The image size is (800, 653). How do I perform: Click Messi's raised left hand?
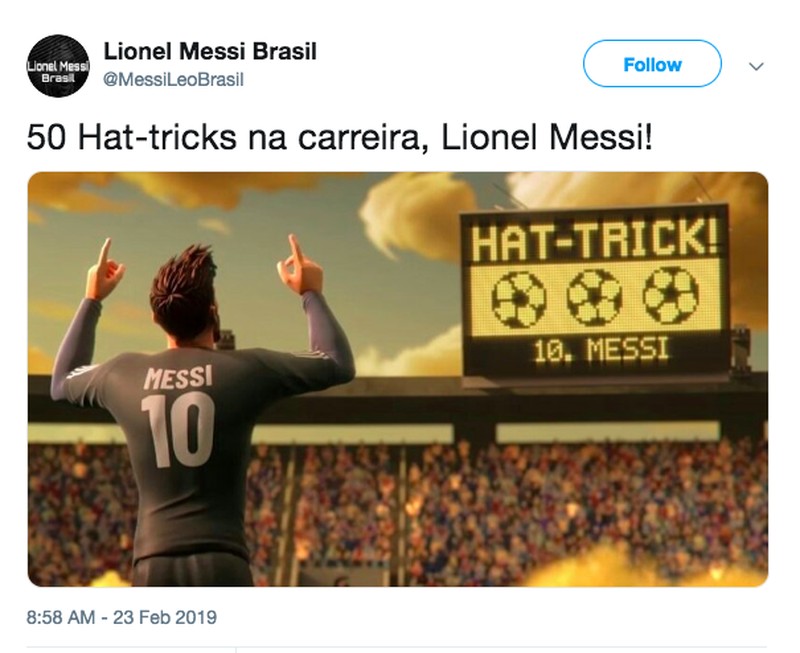point(104,267)
